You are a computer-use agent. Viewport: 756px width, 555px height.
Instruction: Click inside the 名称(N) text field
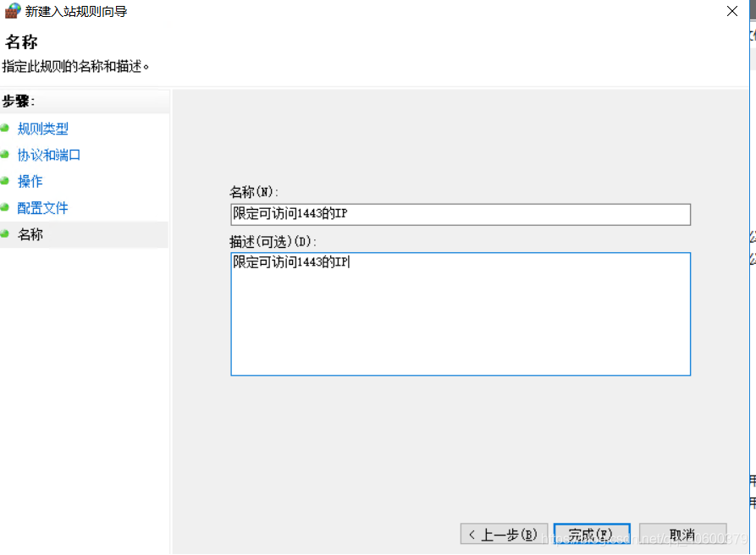[460, 214]
